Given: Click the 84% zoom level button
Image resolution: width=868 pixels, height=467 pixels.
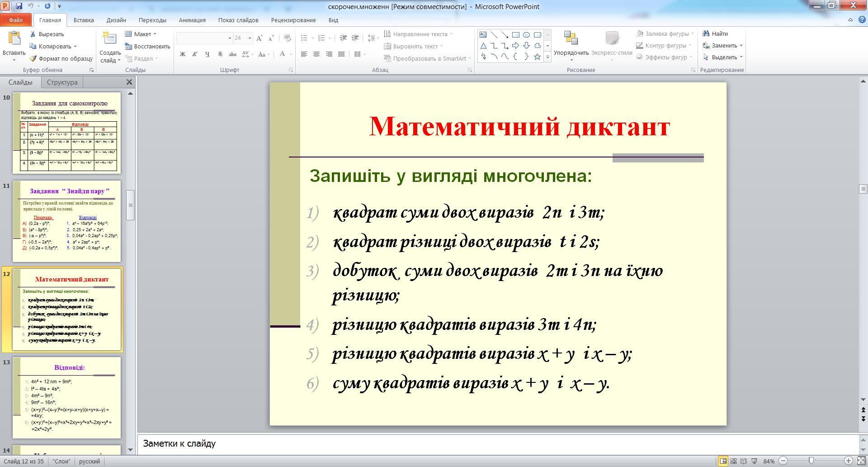Looking at the screenshot, I should (x=769, y=461).
